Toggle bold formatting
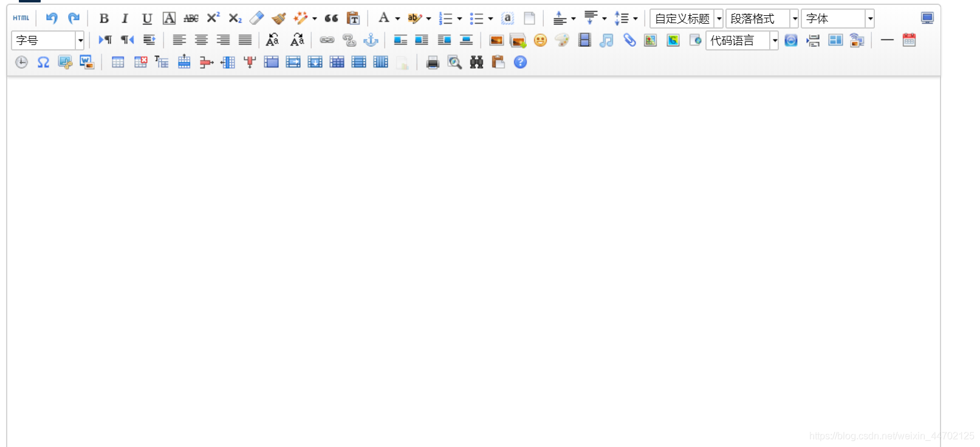The height and width of the screenshot is (447, 980). (104, 18)
